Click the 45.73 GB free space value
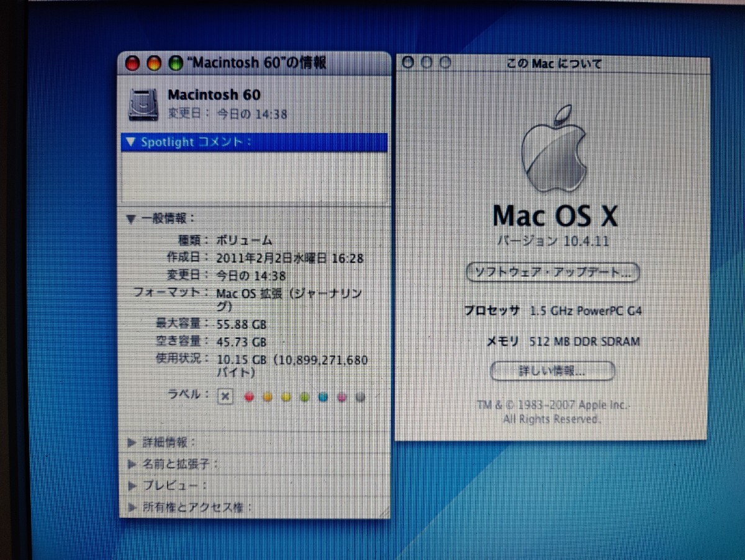 tap(242, 342)
